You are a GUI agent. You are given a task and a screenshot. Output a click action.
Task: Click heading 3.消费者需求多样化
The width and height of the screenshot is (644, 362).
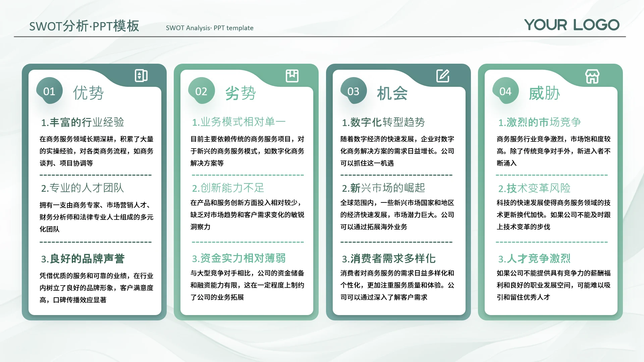pyautogui.click(x=388, y=258)
